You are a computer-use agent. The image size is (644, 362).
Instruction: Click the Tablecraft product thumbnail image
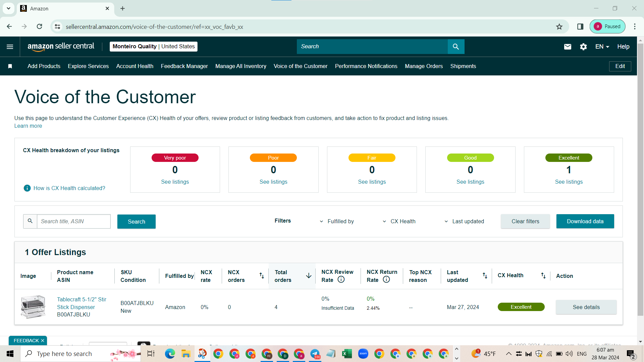(33, 307)
